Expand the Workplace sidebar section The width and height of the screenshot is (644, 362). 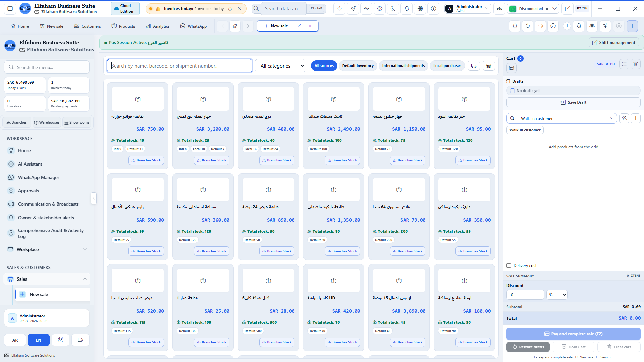(x=47, y=249)
